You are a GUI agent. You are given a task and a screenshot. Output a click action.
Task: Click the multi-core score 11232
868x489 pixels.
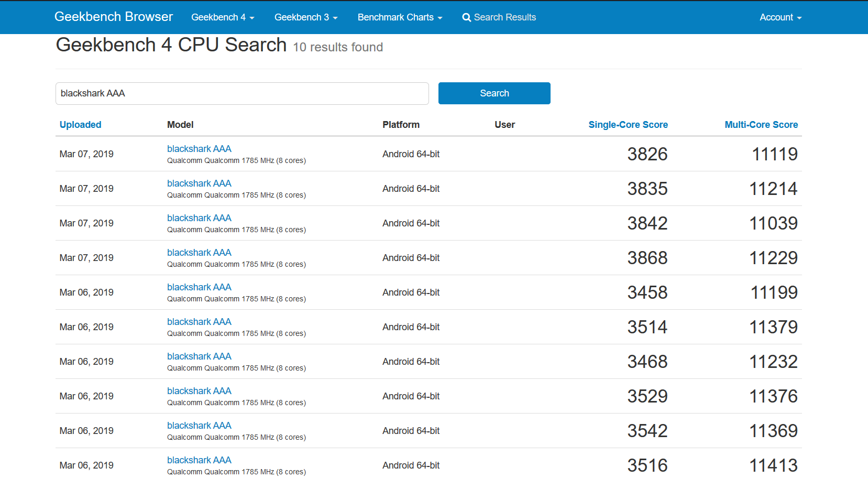point(773,362)
